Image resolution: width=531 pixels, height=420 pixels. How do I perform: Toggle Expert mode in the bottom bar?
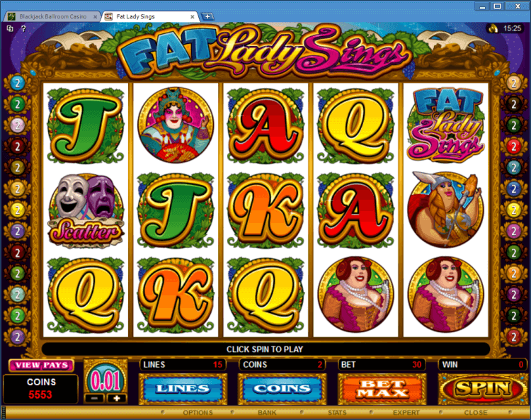[x=406, y=412]
